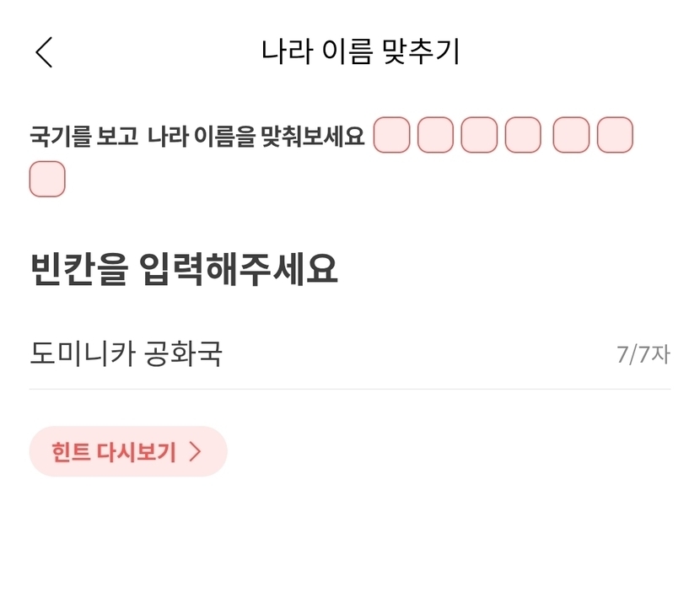Select the third pink letter box

click(x=479, y=135)
